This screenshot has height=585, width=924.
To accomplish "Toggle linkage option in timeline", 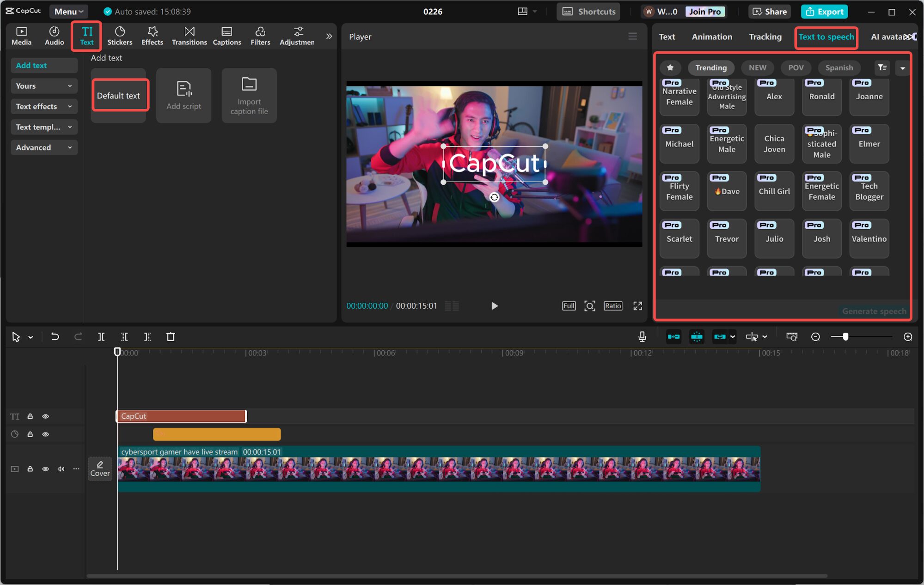I will [x=720, y=337].
